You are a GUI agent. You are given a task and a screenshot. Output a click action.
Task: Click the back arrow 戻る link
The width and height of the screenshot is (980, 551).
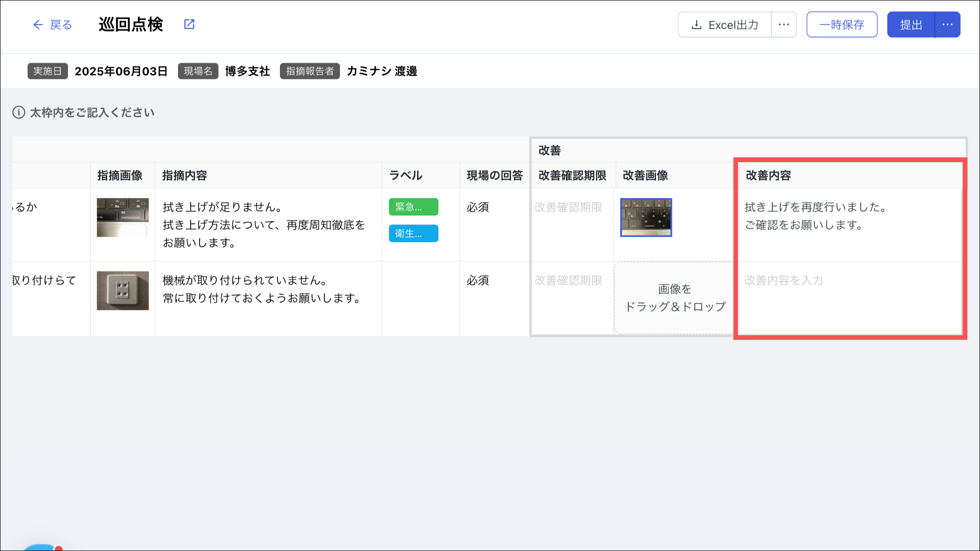[52, 25]
